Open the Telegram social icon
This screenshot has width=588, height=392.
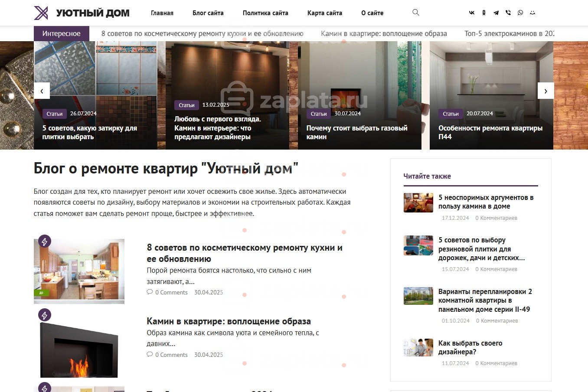(496, 13)
